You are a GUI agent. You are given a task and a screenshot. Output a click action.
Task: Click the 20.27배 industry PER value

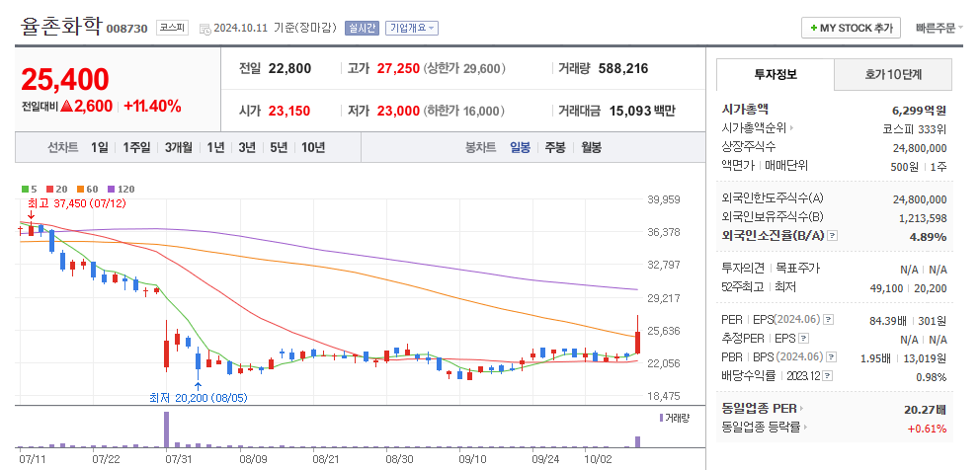(925, 410)
